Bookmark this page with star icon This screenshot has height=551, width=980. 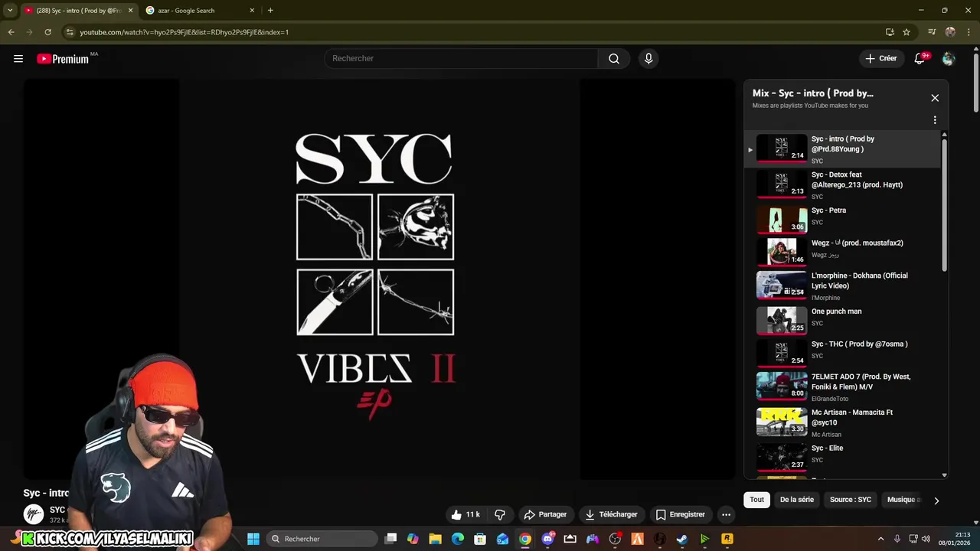pyautogui.click(x=906, y=32)
